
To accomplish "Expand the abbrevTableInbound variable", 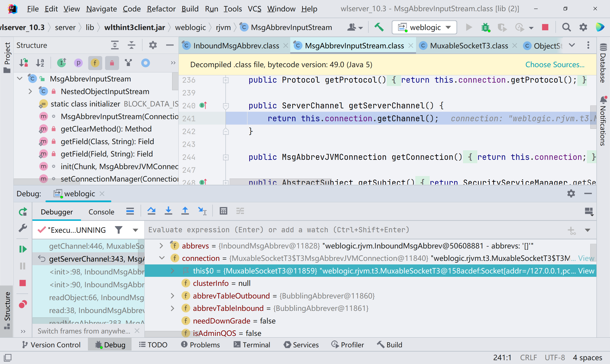I will (x=173, y=308).
